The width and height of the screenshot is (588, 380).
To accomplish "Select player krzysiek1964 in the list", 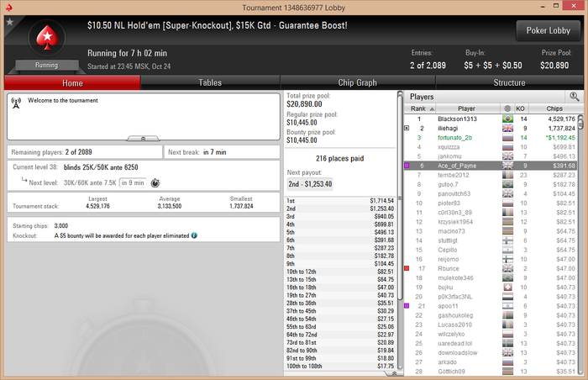I will tap(491, 222).
